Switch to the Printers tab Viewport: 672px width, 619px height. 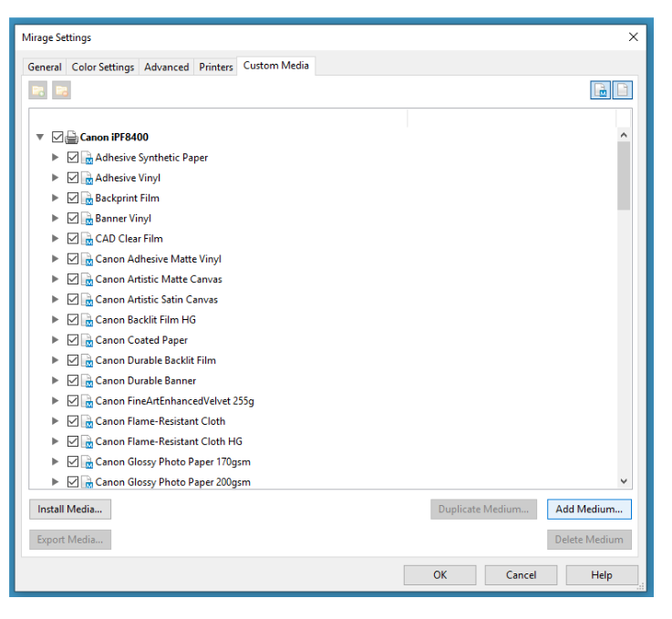[216, 67]
